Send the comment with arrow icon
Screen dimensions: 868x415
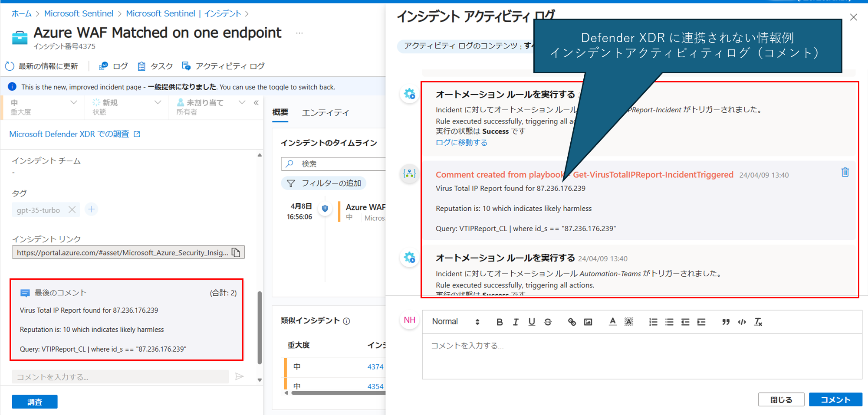[239, 376]
